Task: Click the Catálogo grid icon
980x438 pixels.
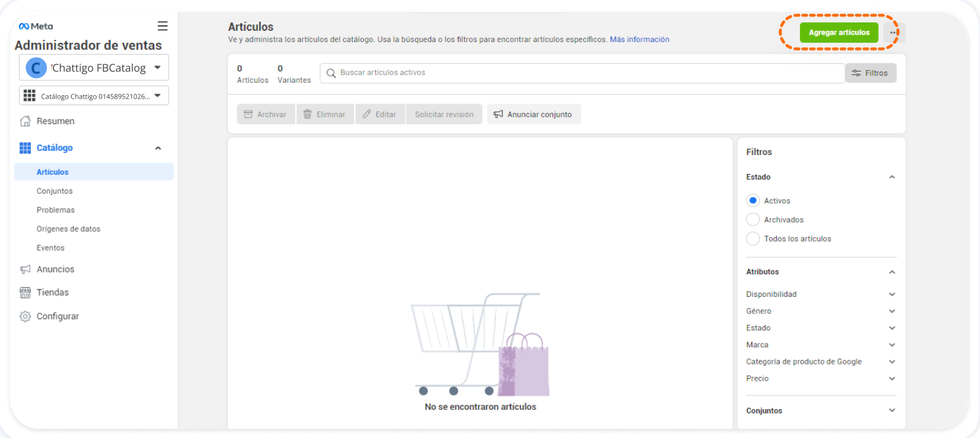Action: pyautogui.click(x=26, y=148)
